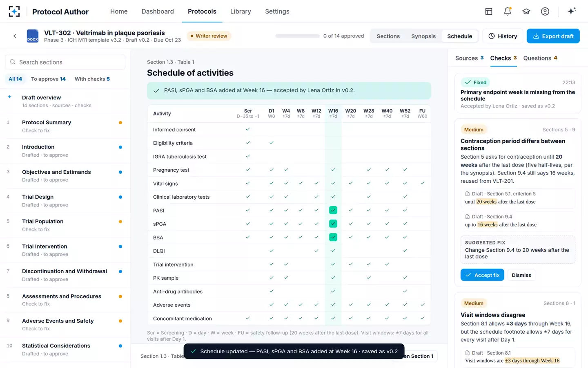Screen dimensions: 588x368
Task: Click the Draft overview sparkle icon
Action: [10, 97]
